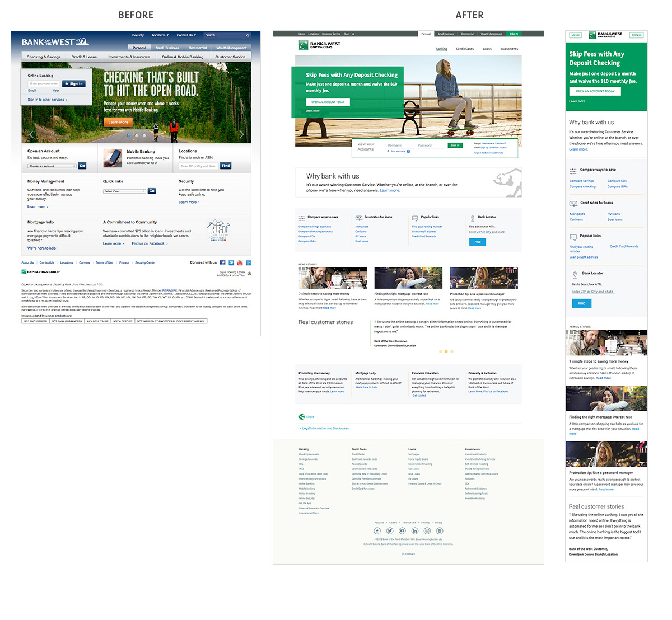Click the logo in the mobile layout header
Viewport: 672px width, 620px height.
coord(605,35)
